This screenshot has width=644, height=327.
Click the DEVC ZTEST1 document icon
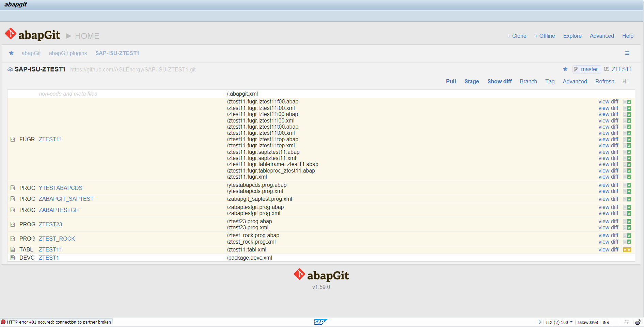[13, 258]
